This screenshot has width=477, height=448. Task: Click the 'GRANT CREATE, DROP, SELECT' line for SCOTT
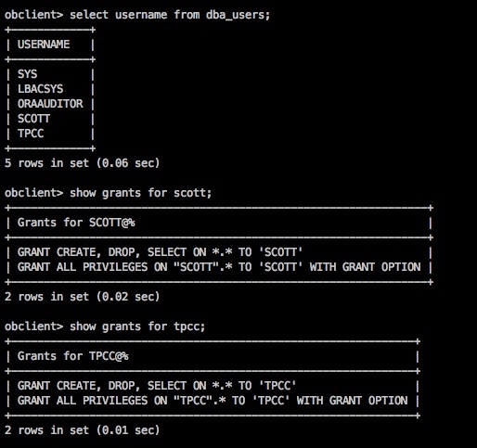[x=160, y=252]
